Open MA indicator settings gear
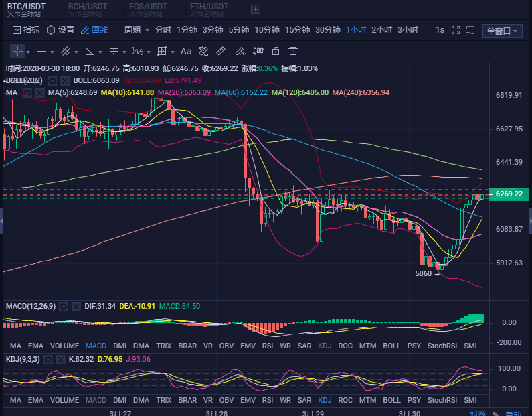 pos(27,92)
